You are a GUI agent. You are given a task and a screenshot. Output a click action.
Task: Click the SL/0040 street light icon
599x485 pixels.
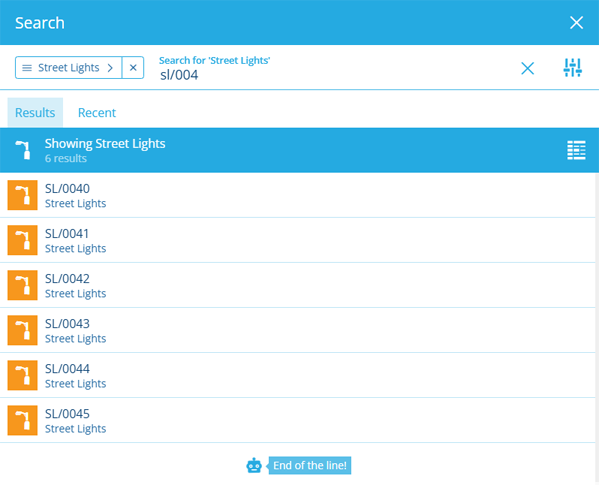click(23, 195)
